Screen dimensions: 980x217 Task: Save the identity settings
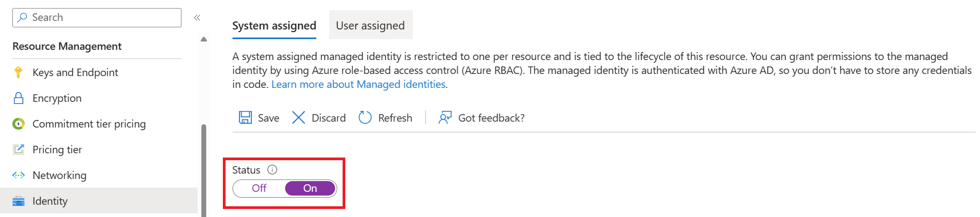pos(259,118)
